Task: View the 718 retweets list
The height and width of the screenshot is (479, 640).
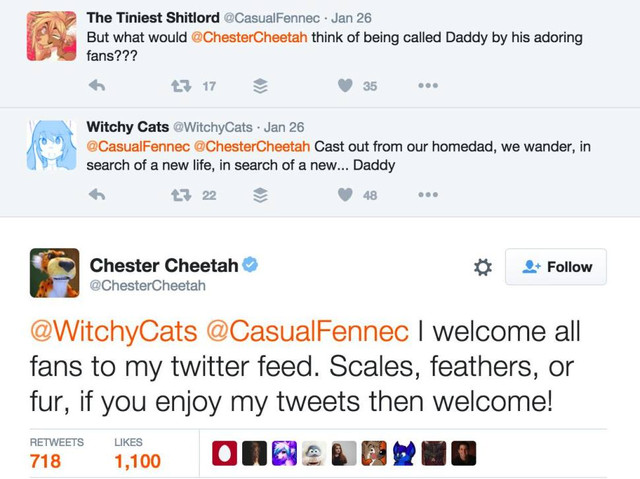Action: click(56, 453)
